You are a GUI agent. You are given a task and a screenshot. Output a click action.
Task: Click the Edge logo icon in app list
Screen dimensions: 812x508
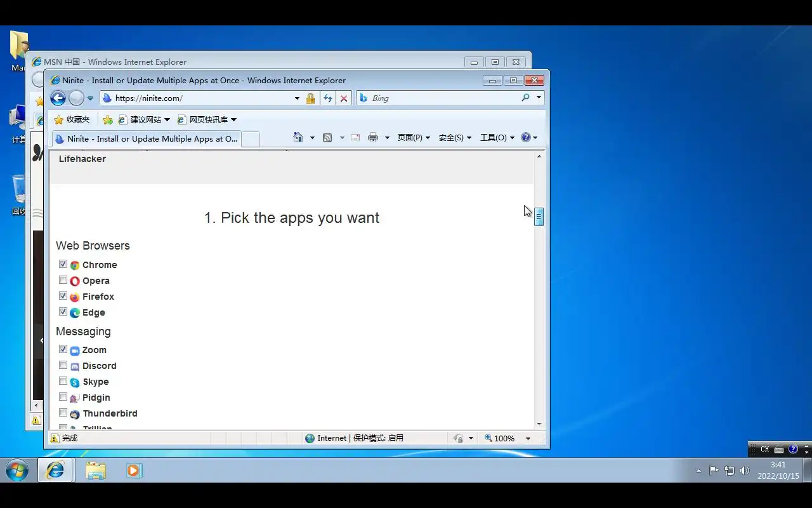pos(75,313)
